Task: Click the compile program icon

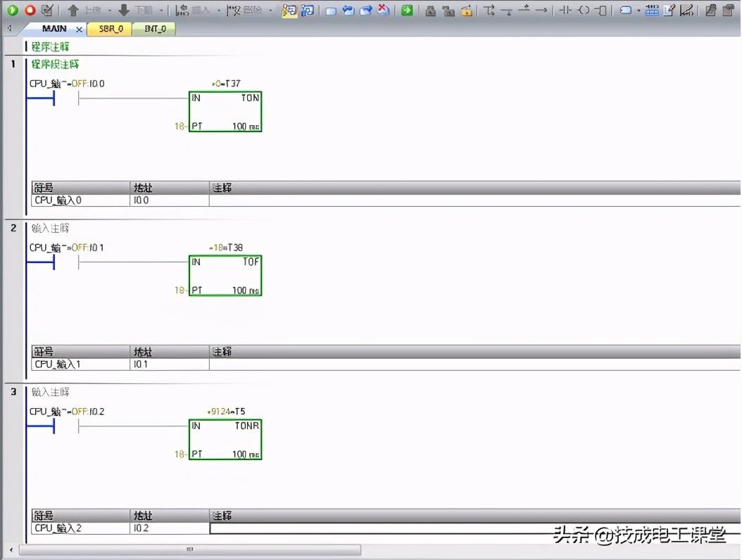Action: point(47,10)
